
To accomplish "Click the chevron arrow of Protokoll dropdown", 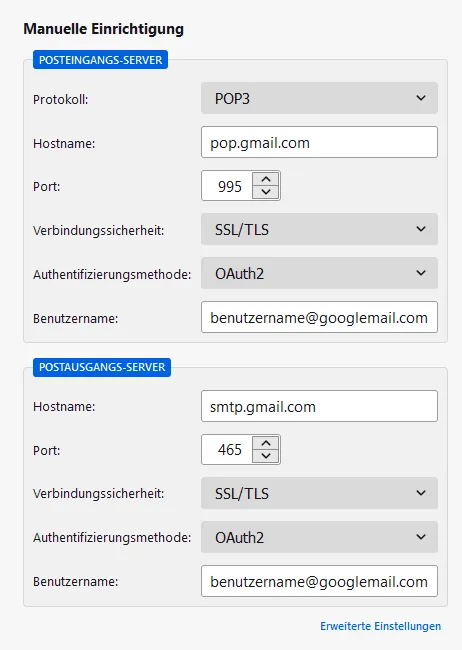I will tap(421, 98).
